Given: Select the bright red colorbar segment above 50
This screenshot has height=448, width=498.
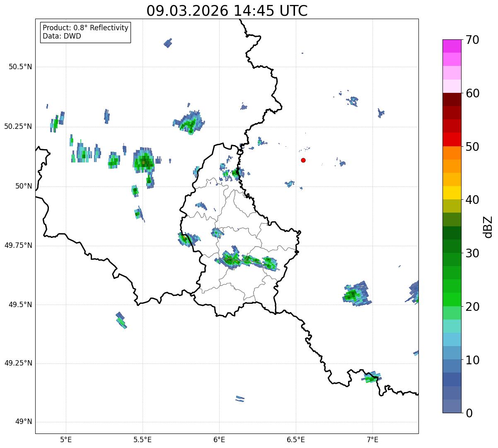Looking at the screenshot, I should 451,139.
